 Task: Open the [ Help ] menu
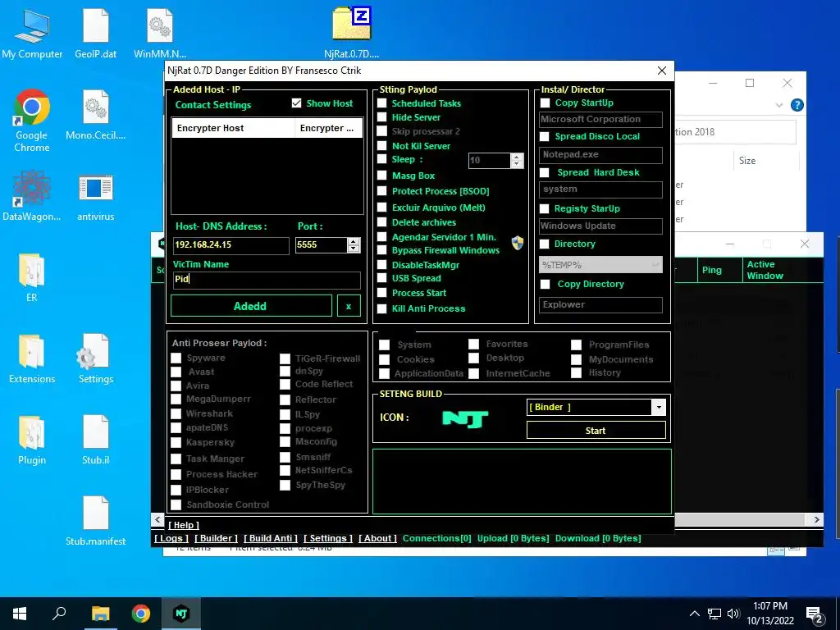click(183, 525)
